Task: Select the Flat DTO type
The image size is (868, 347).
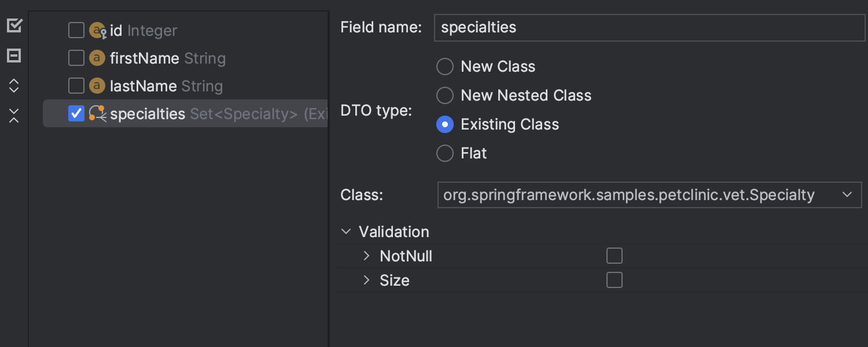Action: 444,153
